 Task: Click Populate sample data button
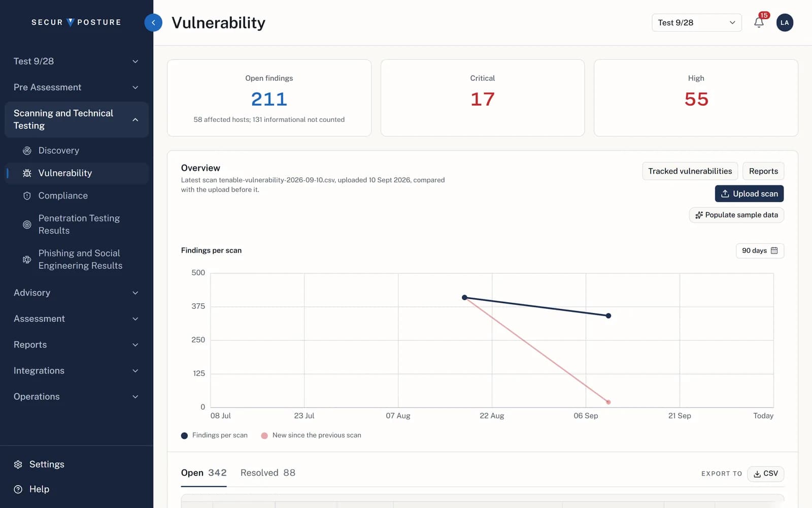pos(736,215)
